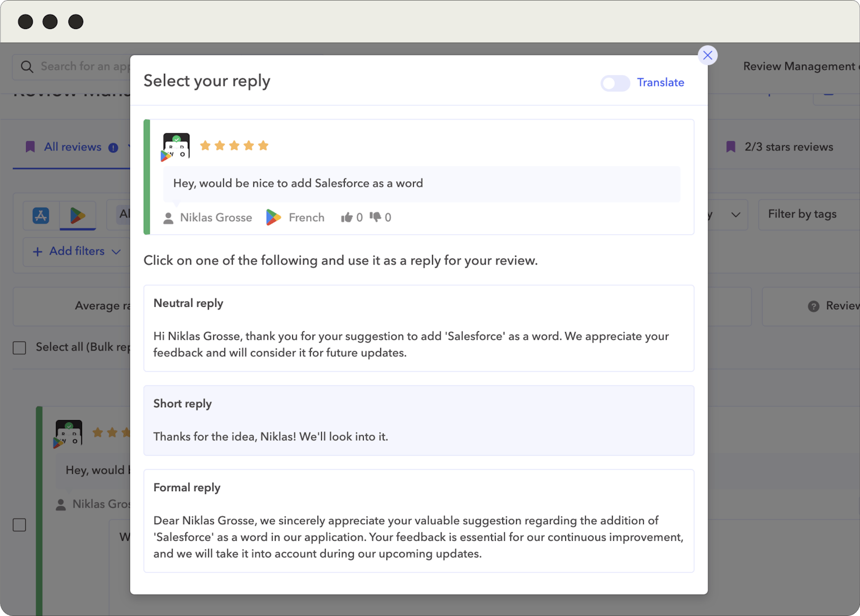The width and height of the screenshot is (860, 616).
Task: Click the thumbs up icon on review
Action: (x=346, y=217)
